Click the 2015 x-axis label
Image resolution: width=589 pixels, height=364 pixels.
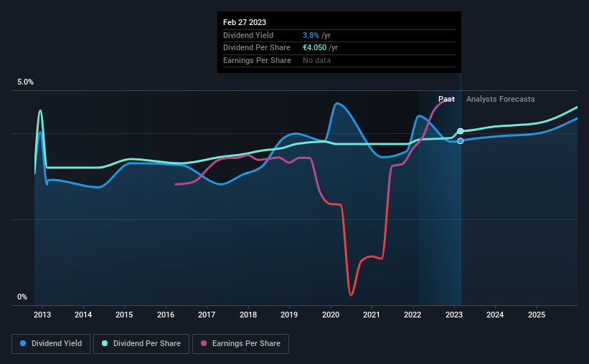coord(124,315)
